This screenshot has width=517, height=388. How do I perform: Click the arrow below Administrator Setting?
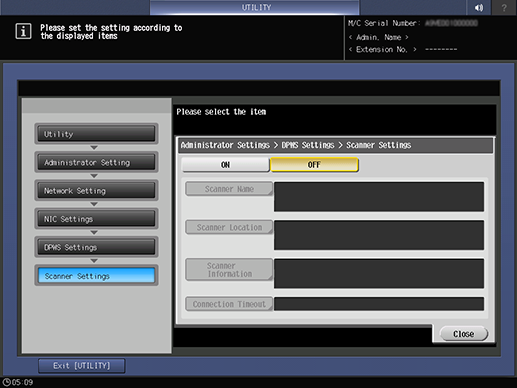(x=94, y=176)
